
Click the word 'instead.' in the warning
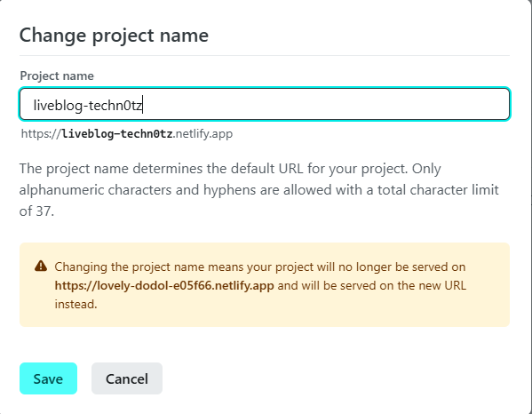click(x=76, y=304)
